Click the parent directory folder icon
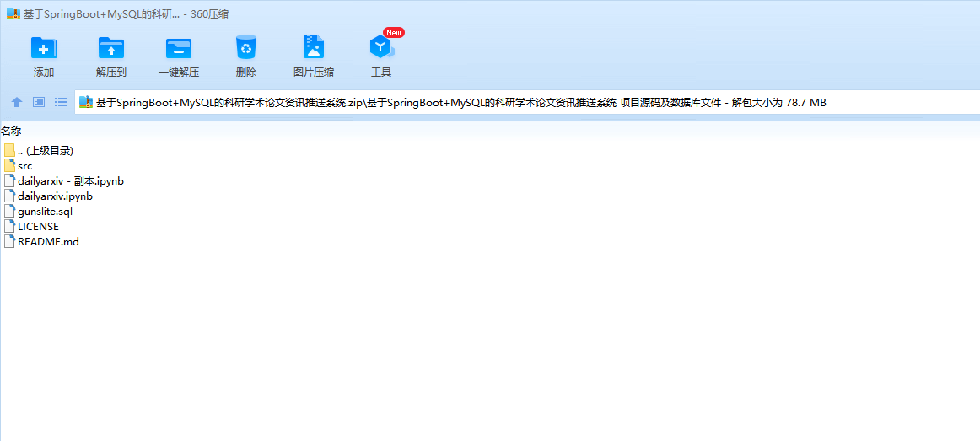980x441 pixels. [9, 151]
